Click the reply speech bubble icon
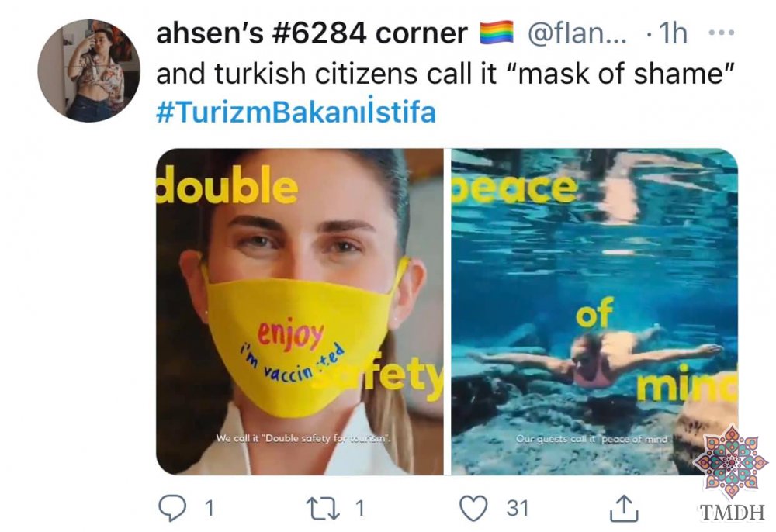The height and width of the screenshot is (532, 776). 171,508
